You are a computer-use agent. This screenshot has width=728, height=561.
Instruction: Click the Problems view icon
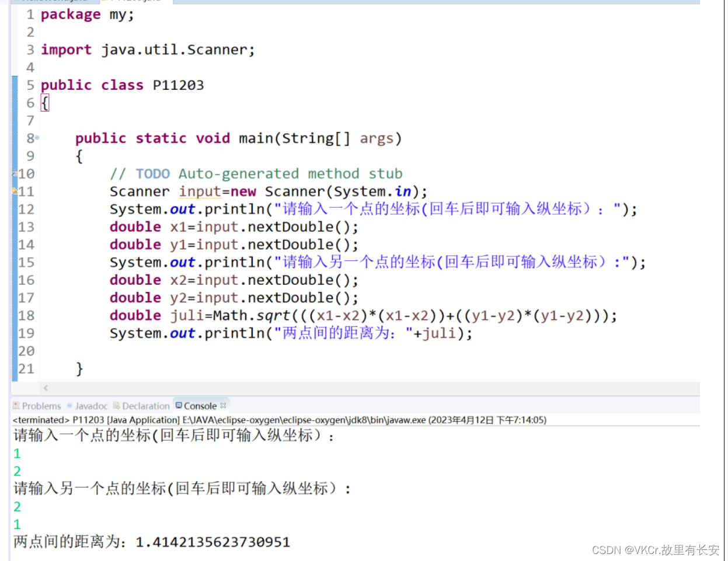pyautogui.click(x=15, y=406)
